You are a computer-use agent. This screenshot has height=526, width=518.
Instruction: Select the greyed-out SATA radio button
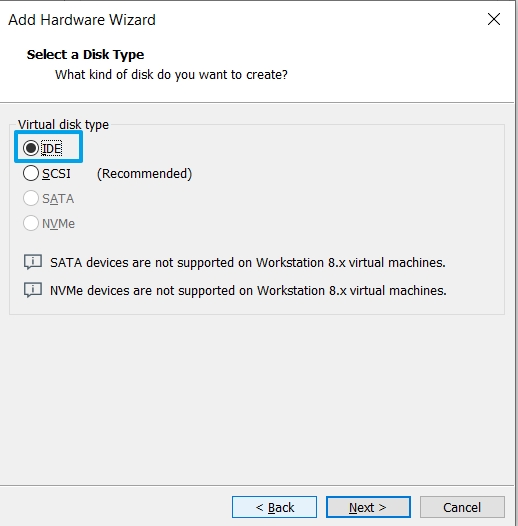point(31,198)
